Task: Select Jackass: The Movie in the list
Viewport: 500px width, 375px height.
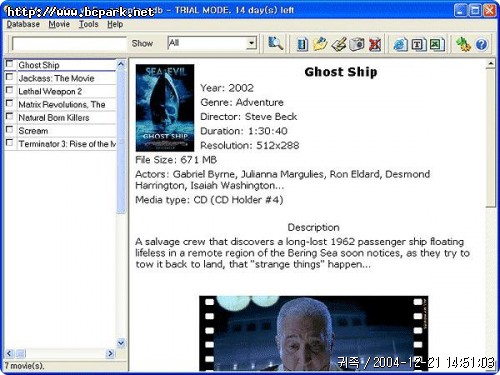Action: pos(67,78)
